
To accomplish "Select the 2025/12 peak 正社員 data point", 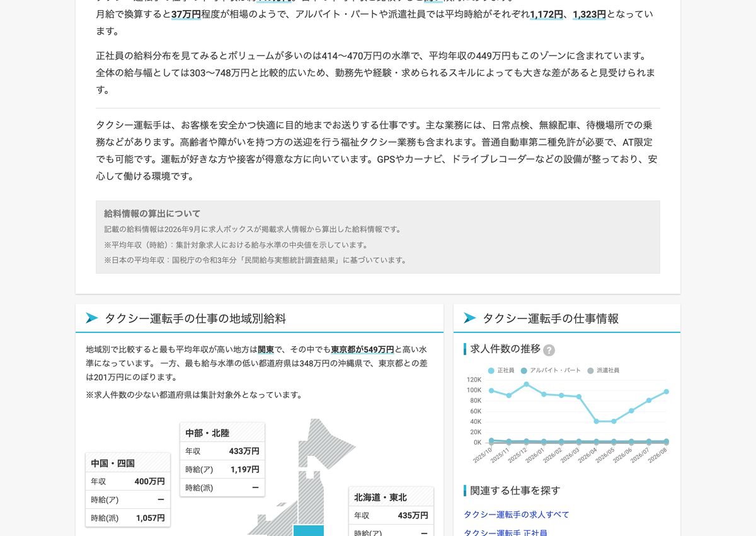I will click(527, 384).
